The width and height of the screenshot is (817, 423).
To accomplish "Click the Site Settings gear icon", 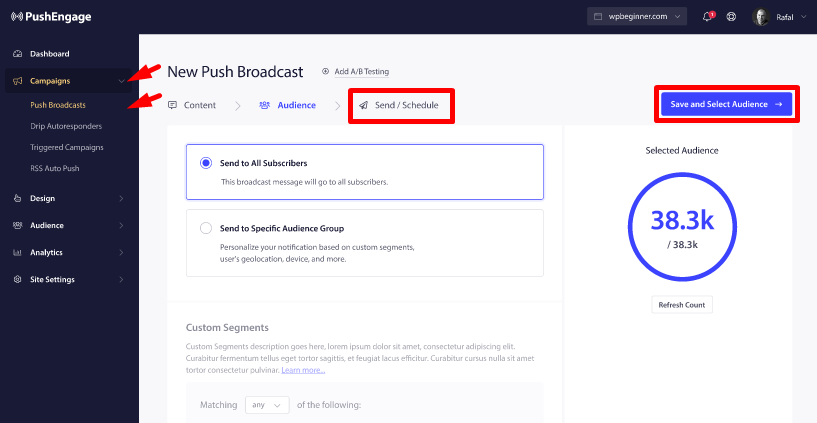I will click(18, 280).
